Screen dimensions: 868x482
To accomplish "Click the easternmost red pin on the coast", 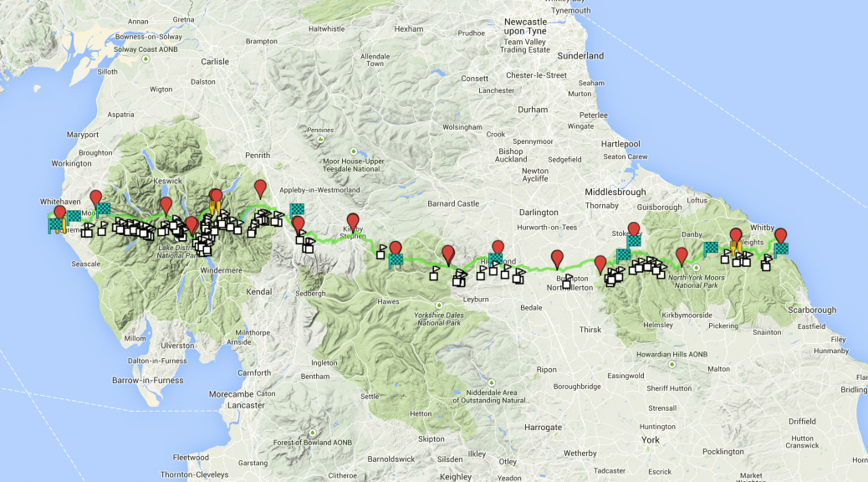I will [780, 235].
